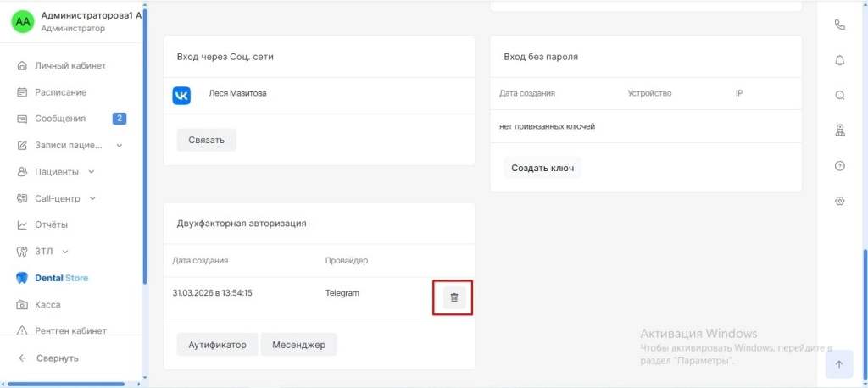This screenshot has height=388, width=868.
Task: Click the phone icon in right panel
Action: [839, 25]
